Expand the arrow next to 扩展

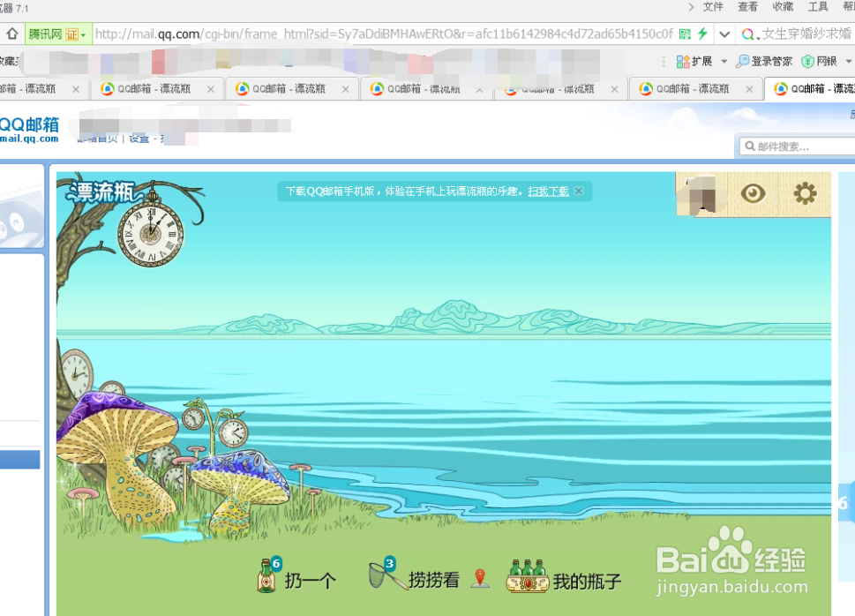(x=724, y=61)
